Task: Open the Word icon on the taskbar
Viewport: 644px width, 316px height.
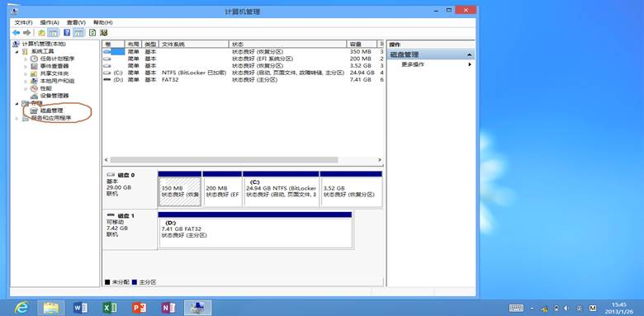Action: click(80, 308)
